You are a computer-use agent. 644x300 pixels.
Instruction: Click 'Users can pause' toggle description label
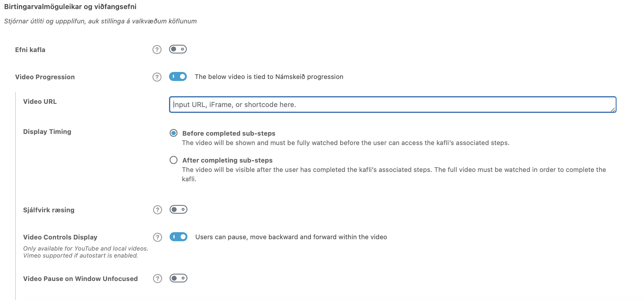coord(291,237)
